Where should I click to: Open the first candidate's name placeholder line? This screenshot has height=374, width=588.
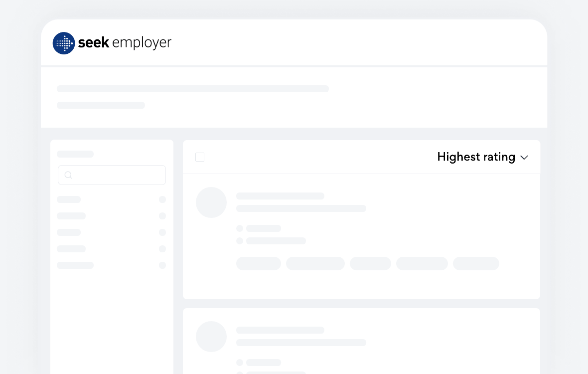tap(280, 196)
